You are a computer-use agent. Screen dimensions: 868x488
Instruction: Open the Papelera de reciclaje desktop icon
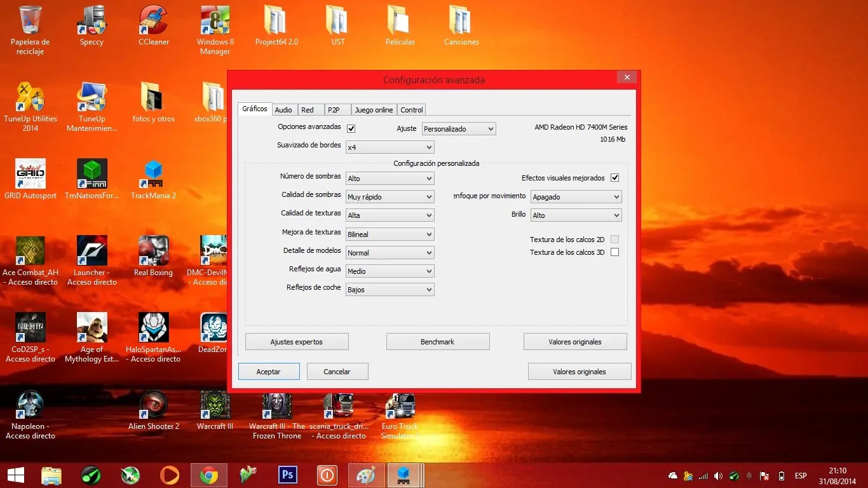31,30
